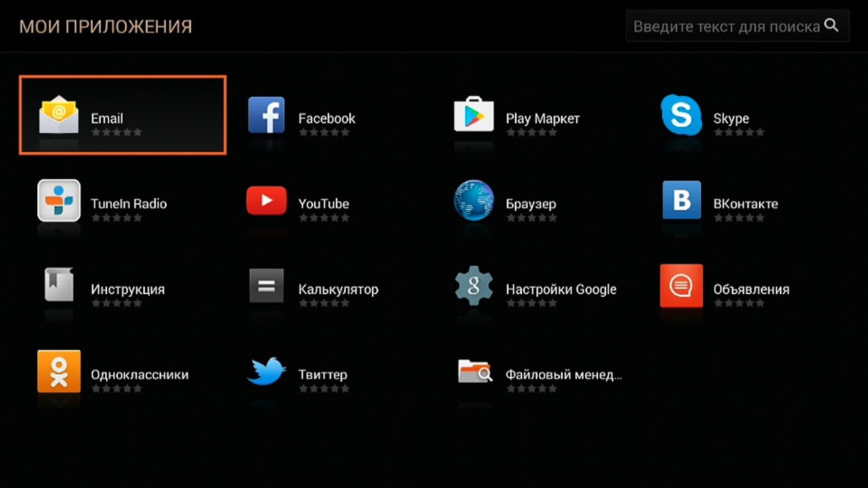Screen dimensions: 868x488
Task: Choose the Skype app name
Action: (x=731, y=119)
